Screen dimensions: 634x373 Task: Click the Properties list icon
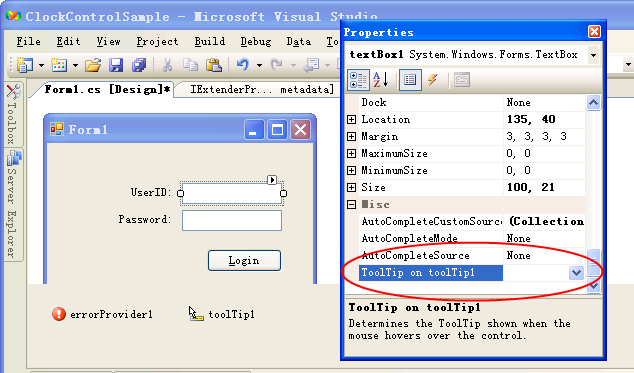[x=410, y=80]
